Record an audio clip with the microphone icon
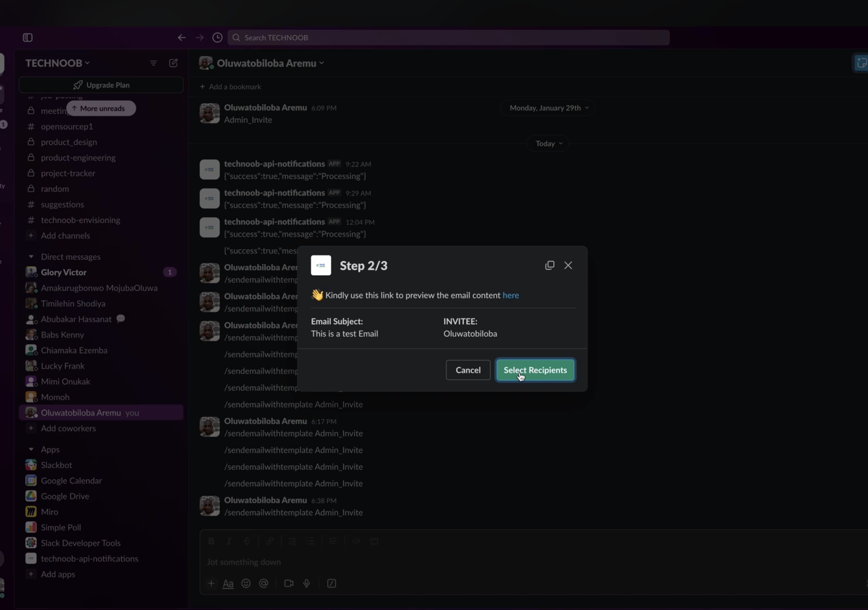Viewport: 868px width, 610px height. [306, 583]
